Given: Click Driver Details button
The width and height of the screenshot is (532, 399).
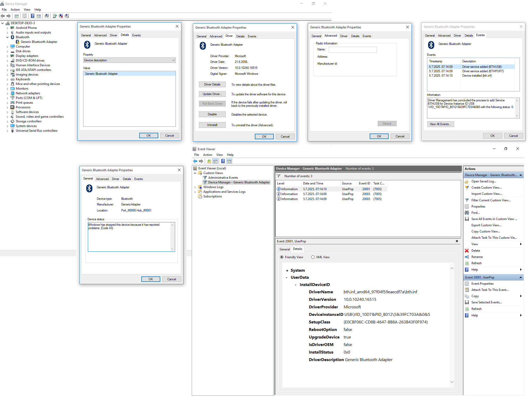Looking at the screenshot, I should click(212, 84).
